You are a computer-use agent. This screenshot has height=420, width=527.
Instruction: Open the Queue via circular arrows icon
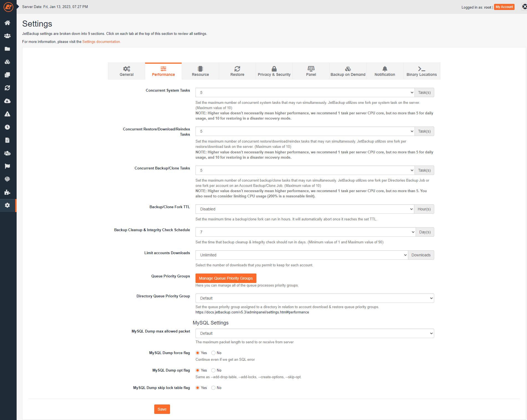pyautogui.click(x=7, y=88)
